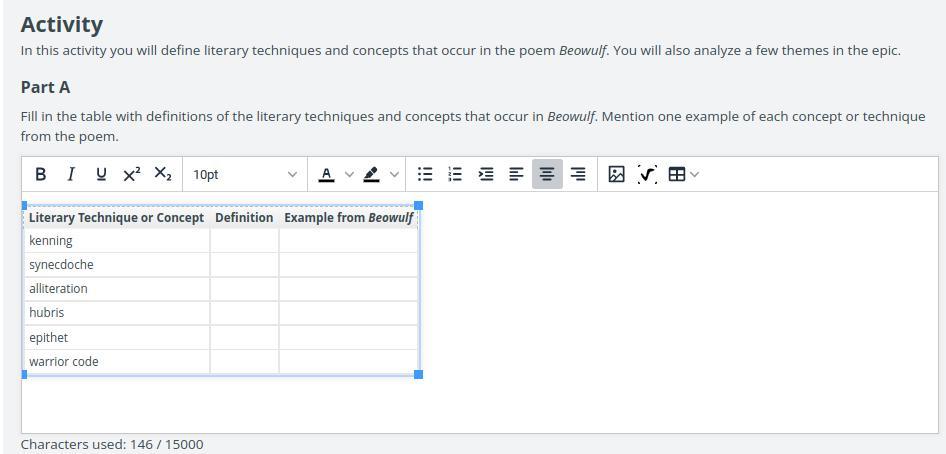Align text to the right
The height and width of the screenshot is (454, 946).
578,174
